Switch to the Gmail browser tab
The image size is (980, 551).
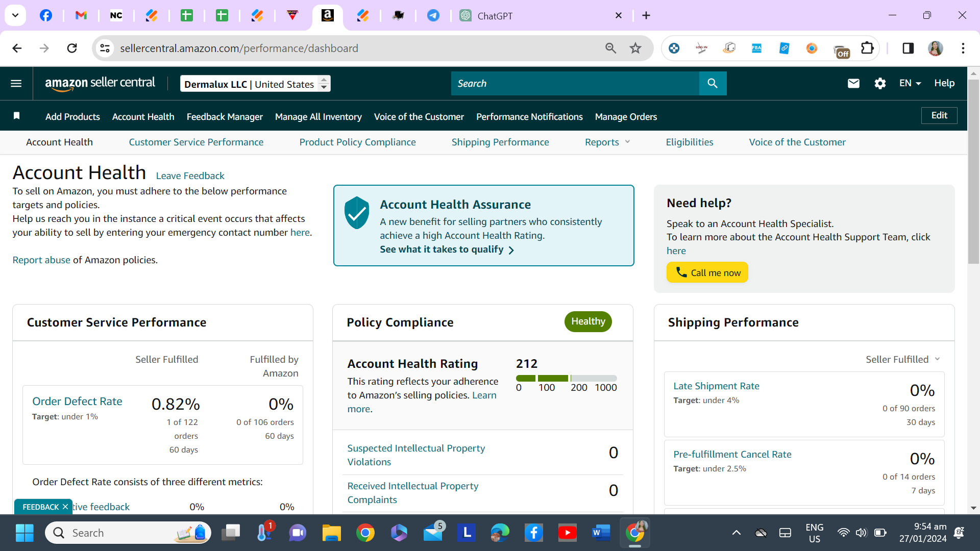click(81, 15)
